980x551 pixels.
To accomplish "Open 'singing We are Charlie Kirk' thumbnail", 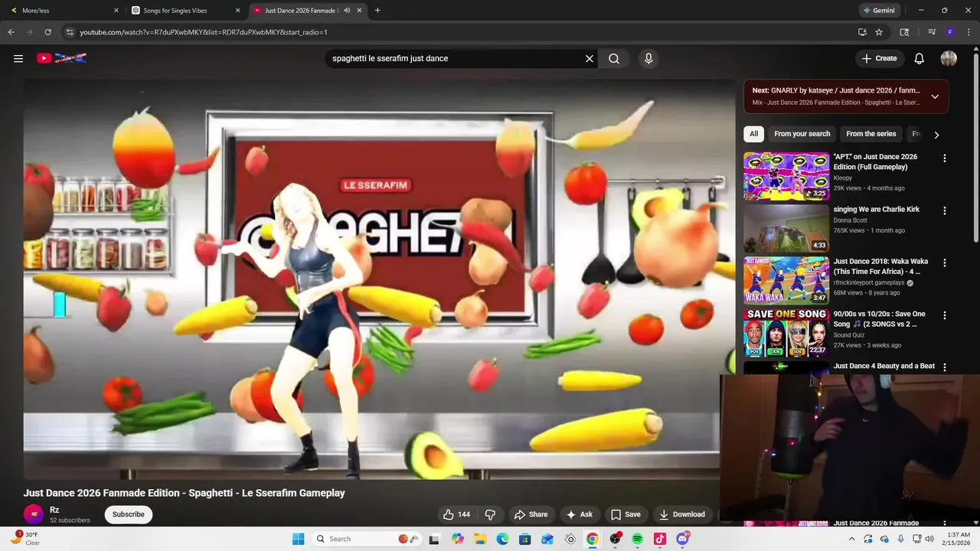I will [x=786, y=228].
